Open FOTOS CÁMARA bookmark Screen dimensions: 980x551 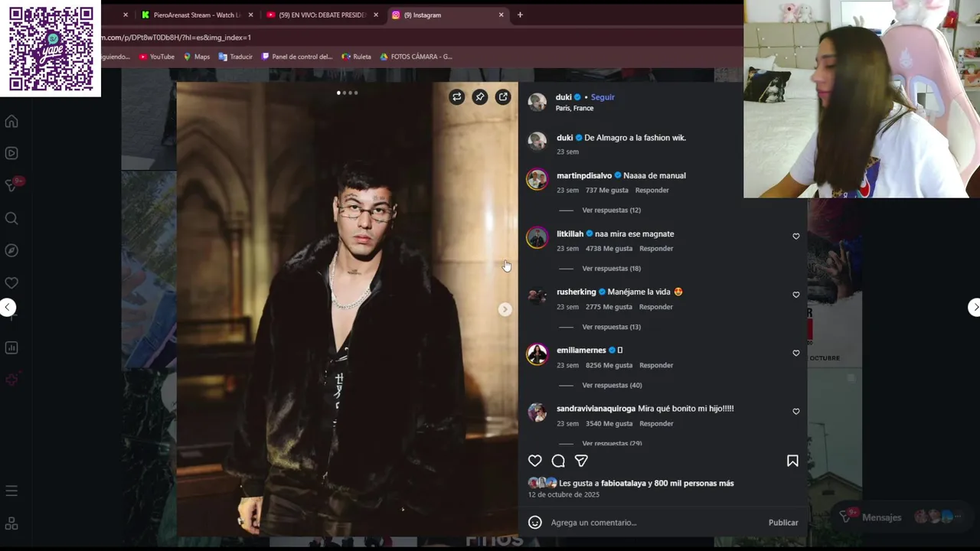click(x=416, y=57)
